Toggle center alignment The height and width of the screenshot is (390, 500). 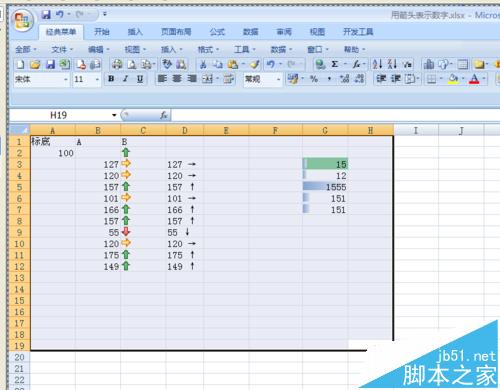177,79
